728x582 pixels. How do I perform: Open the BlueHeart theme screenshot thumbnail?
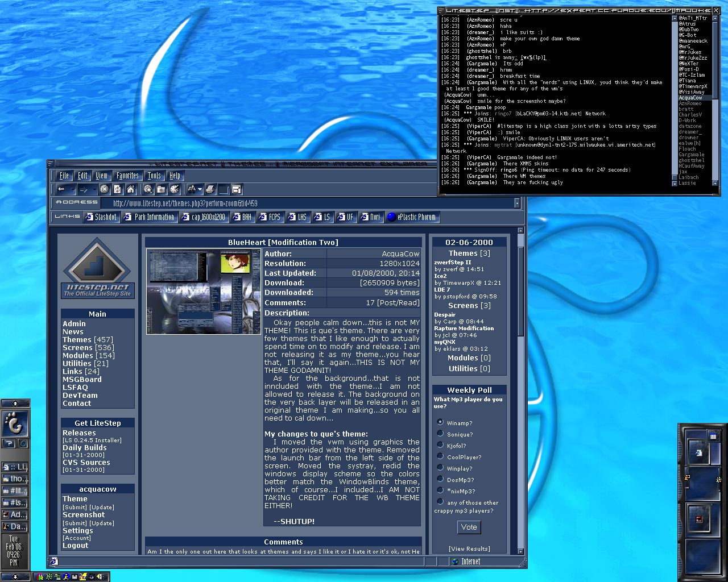204,292
